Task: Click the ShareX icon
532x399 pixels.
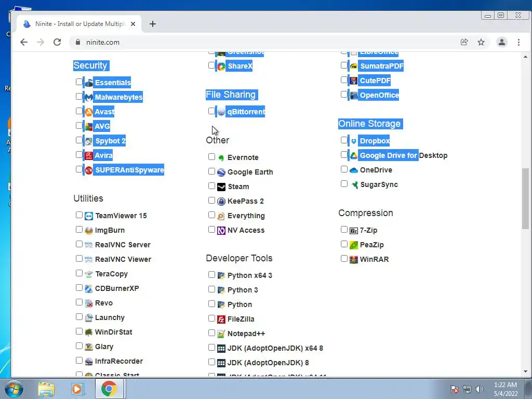Action: click(x=221, y=66)
